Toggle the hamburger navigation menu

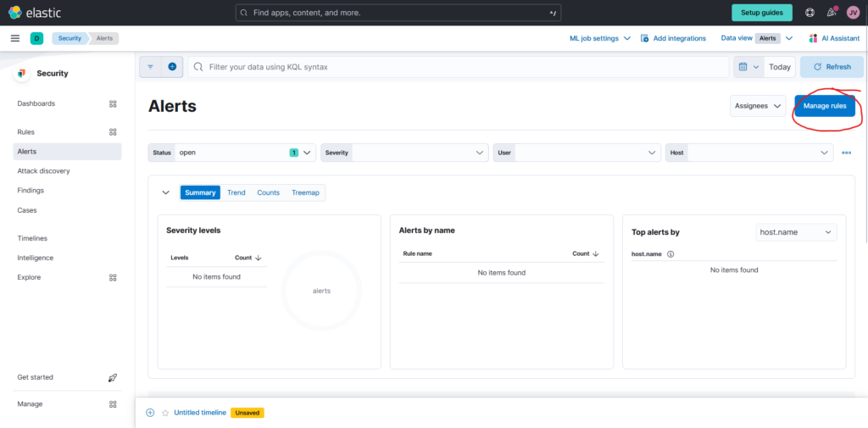tap(15, 38)
